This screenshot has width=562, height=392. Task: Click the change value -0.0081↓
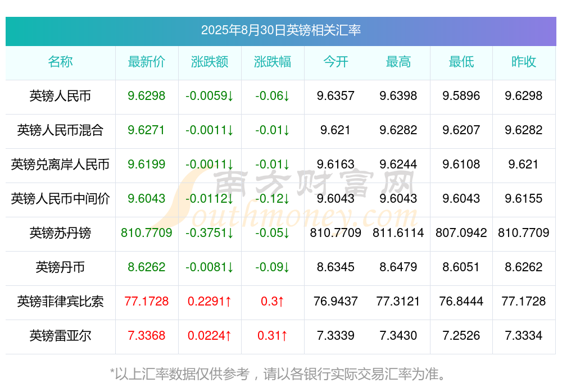[x=209, y=267]
